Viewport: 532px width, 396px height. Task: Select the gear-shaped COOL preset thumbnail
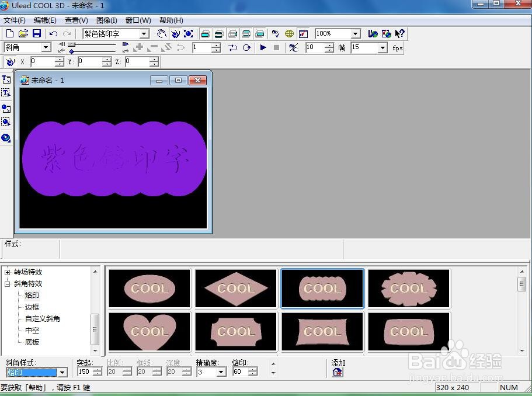[409, 289]
